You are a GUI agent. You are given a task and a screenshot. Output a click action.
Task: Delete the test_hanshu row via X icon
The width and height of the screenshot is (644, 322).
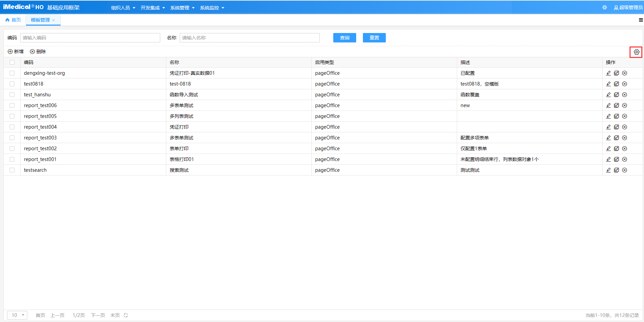click(624, 95)
